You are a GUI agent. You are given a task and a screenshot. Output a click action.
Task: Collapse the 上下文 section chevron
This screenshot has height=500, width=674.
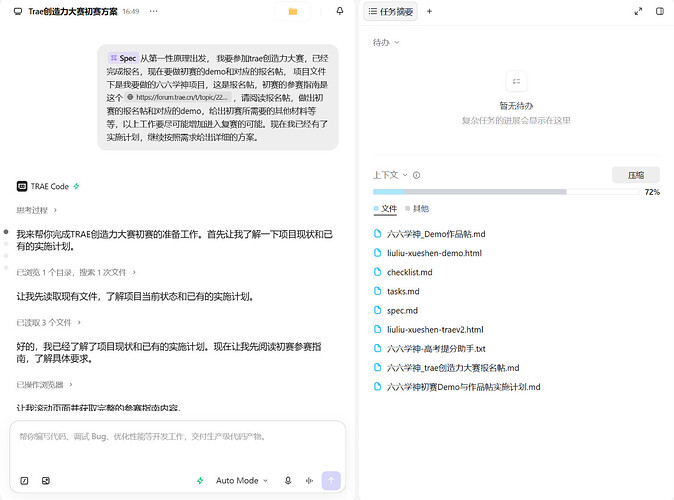[404, 175]
